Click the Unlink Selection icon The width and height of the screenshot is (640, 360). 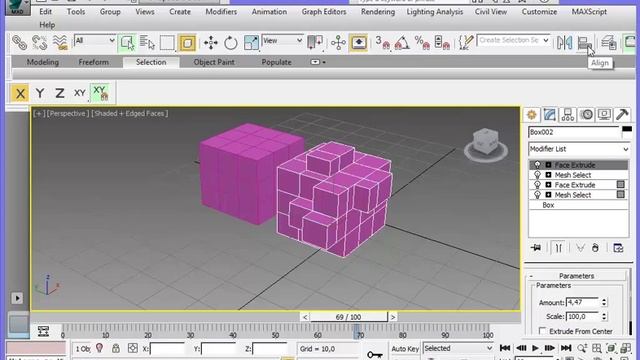point(40,42)
